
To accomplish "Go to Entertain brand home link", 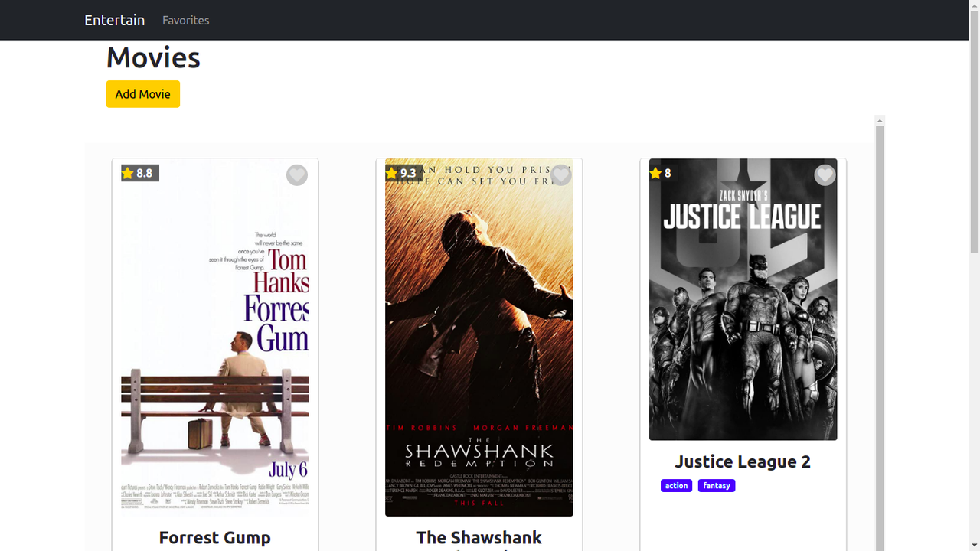I will click(114, 20).
